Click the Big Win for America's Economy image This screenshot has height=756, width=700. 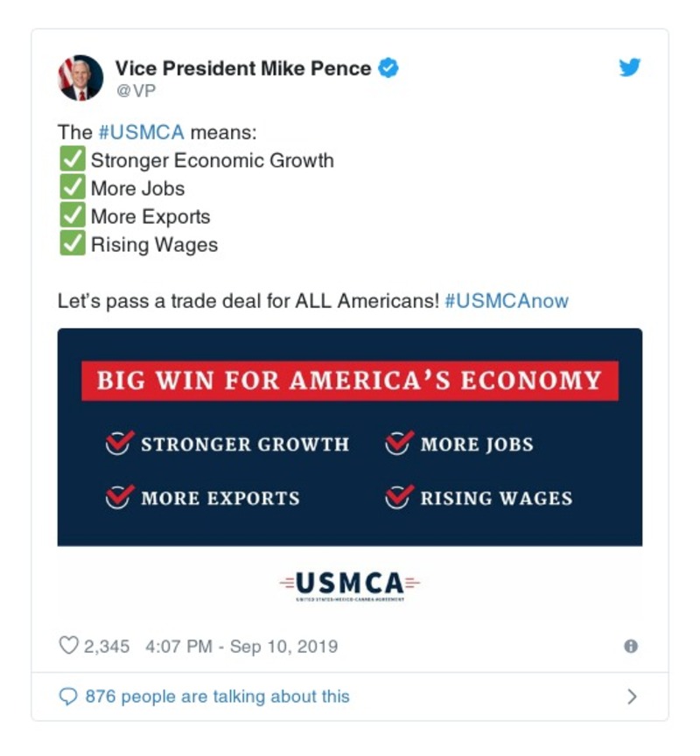(350, 437)
